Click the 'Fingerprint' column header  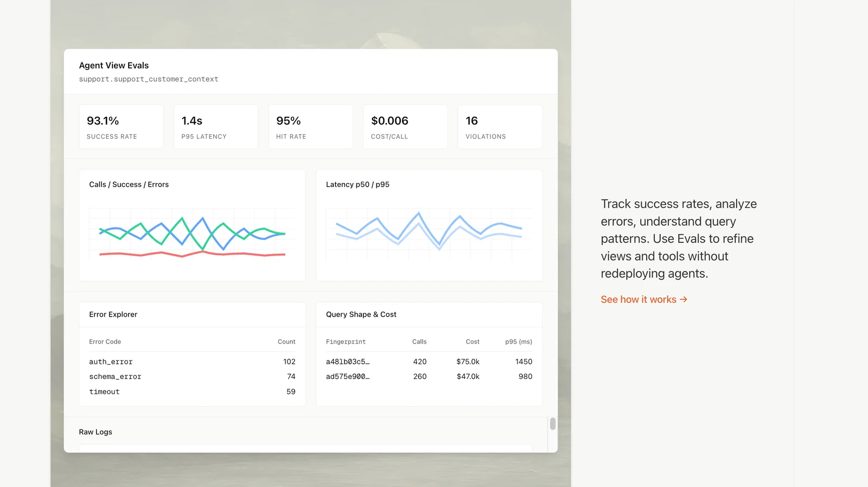point(346,341)
